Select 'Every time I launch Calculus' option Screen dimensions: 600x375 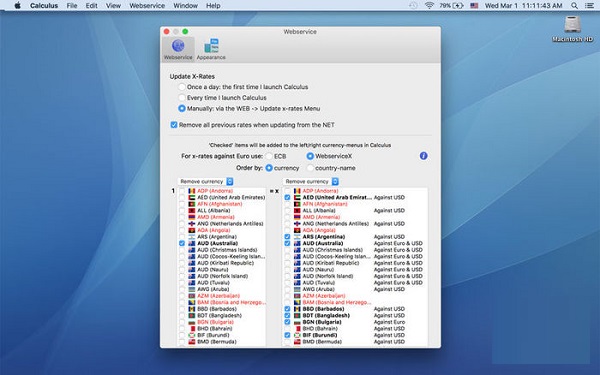click(182, 98)
